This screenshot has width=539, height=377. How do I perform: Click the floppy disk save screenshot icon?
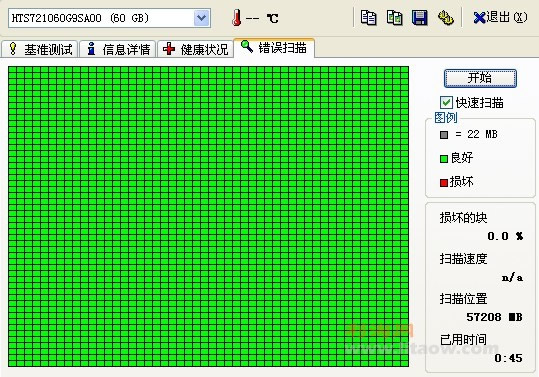[420, 18]
